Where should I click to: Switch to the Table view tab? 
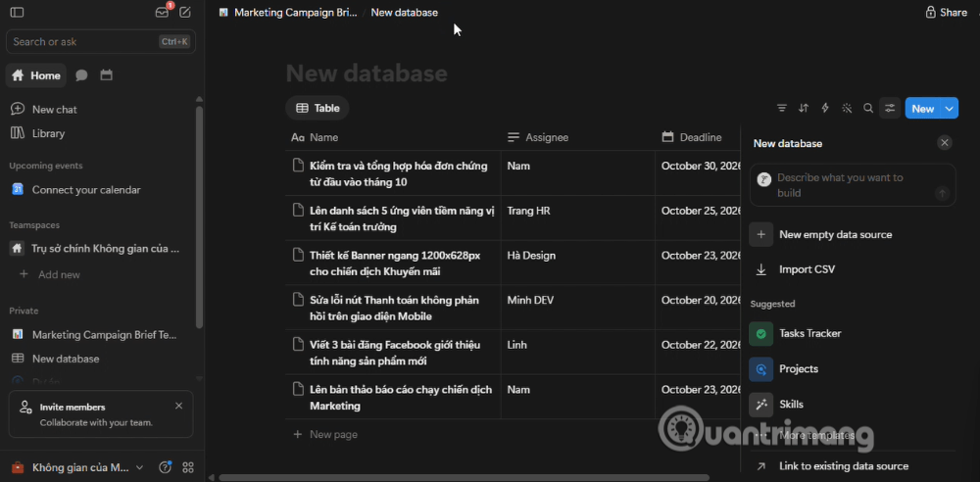coord(318,108)
